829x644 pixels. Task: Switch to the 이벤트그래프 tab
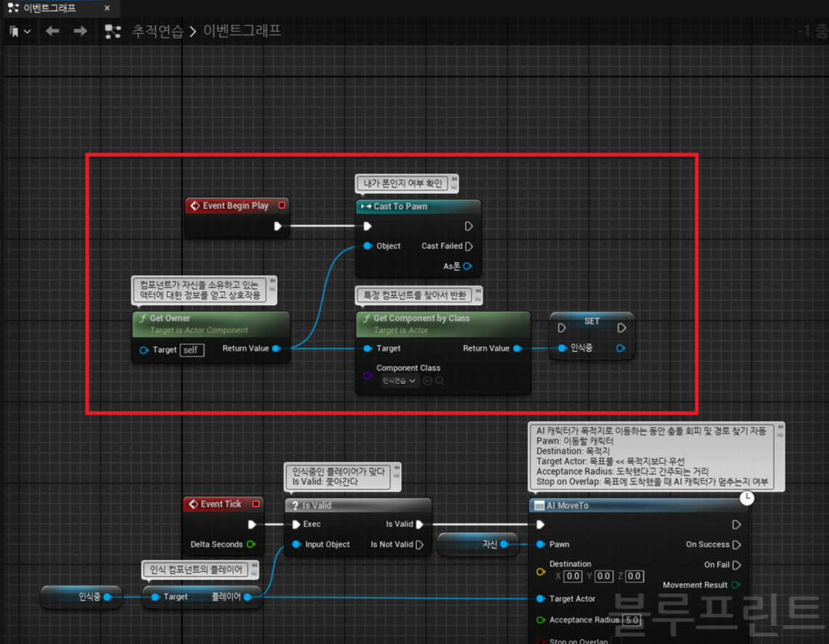(x=49, y=8)
